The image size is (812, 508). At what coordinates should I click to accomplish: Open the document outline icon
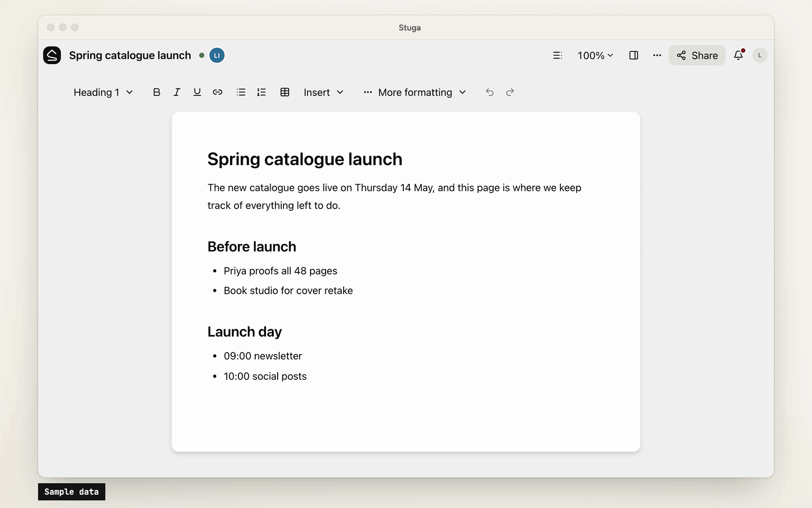[x=557, y=56]
